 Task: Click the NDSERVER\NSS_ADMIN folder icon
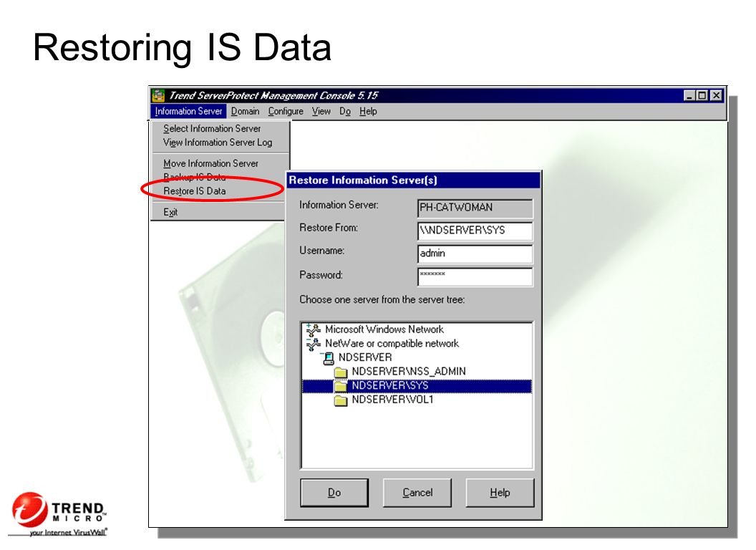click(341, 372)
